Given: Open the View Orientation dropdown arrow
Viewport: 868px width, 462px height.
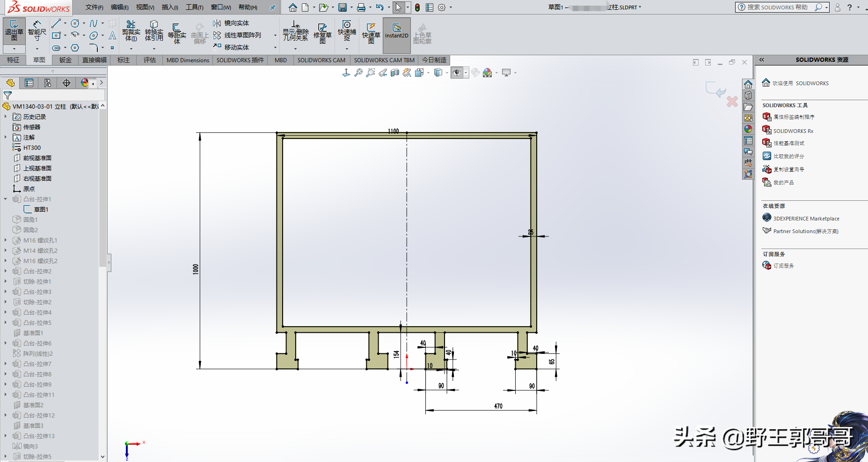Looking at the screenshot, I should pos(428,73).
